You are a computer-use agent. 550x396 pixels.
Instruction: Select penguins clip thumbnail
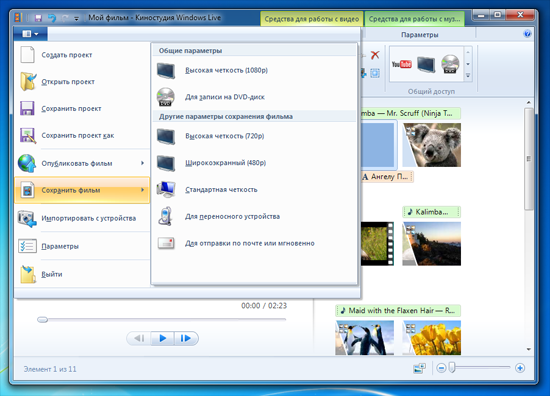[364, 338]
